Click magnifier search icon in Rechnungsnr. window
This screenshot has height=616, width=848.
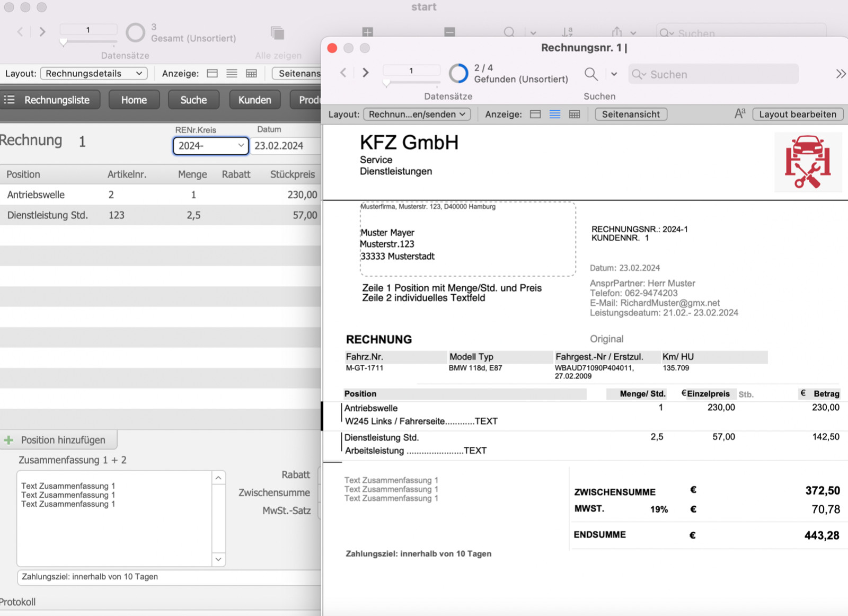tap(591, 74)
